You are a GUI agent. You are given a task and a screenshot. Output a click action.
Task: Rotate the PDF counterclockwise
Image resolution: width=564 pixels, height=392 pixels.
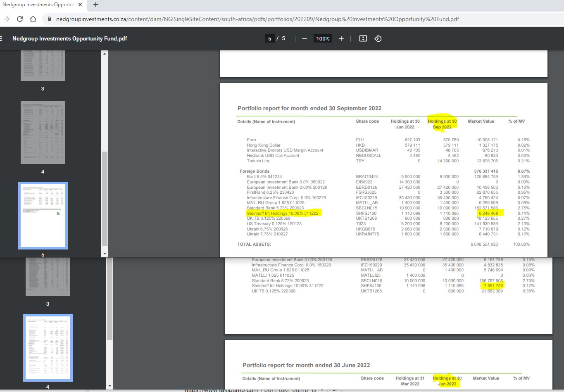click(x=378, y=38)
